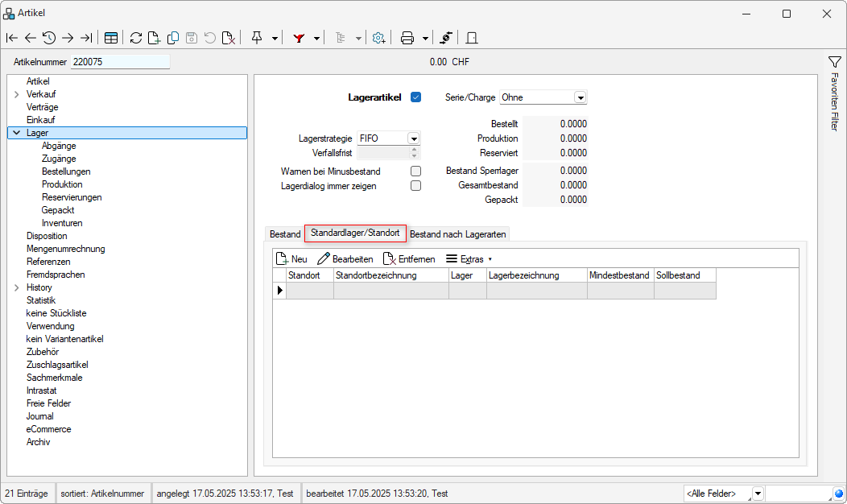Expand the Verkauf tree node
This screenshot has width=847, height=504.
tap(17, 94)
